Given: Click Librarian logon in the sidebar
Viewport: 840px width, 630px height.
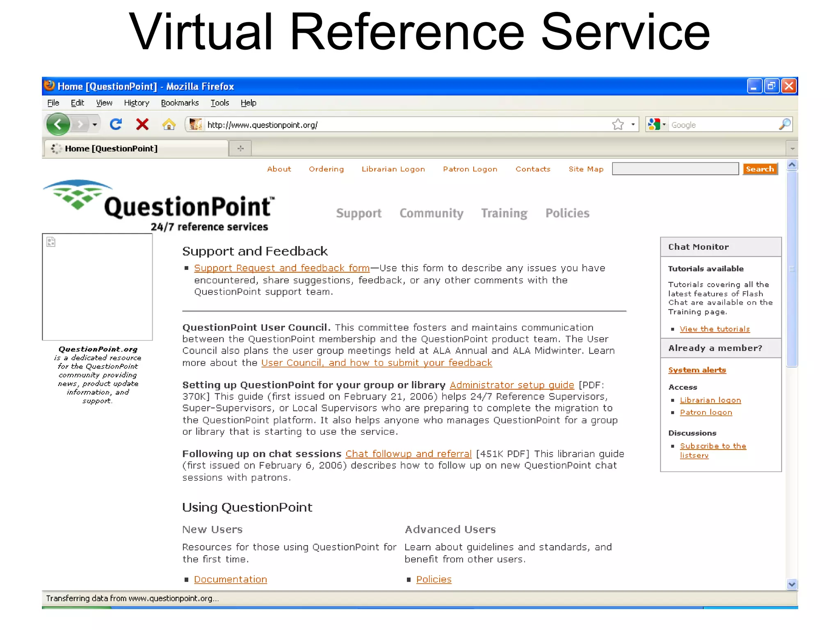Looking at the screenshot, I should (710, 400).
